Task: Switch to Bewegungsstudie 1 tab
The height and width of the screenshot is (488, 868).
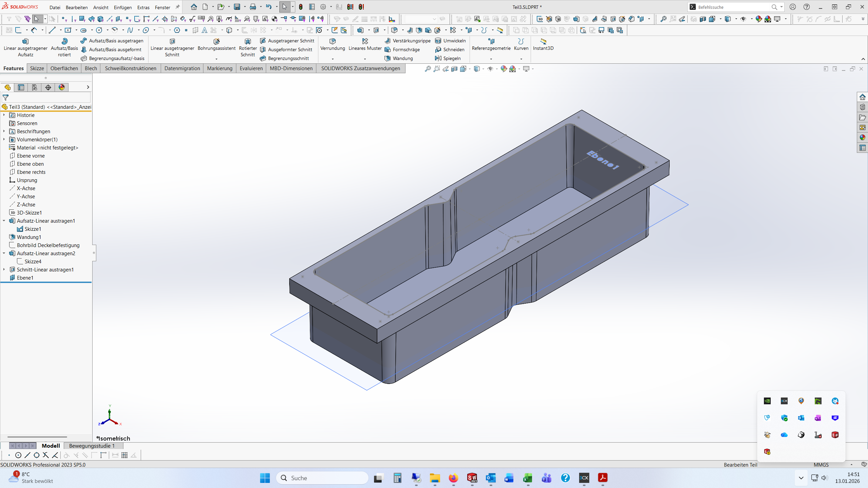Action: point(92,446)
